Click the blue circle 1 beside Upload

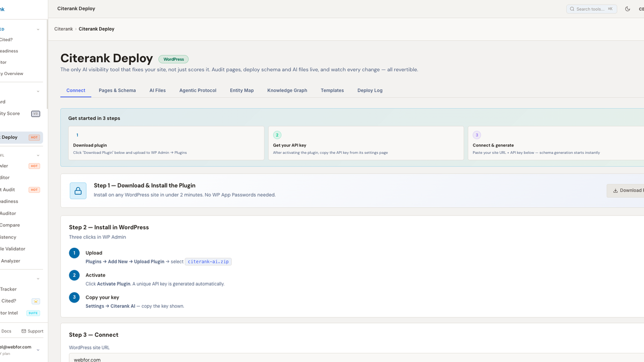coord(74,253)
